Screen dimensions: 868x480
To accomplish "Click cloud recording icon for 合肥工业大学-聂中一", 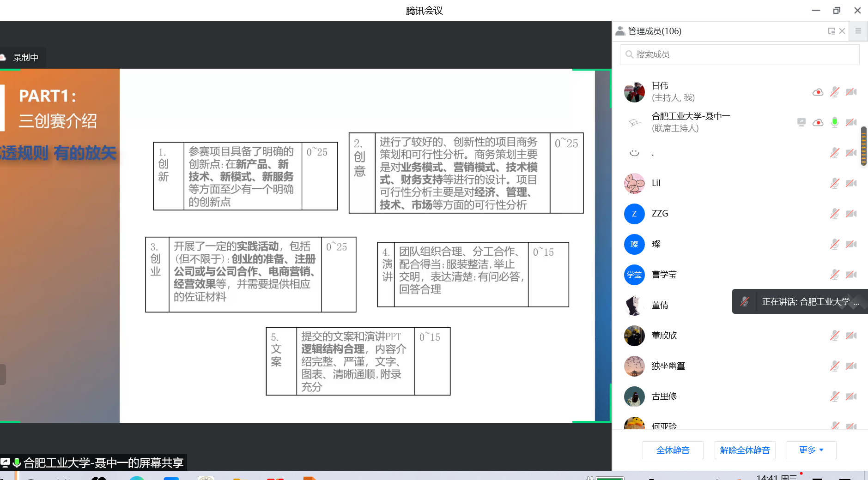I will (x=818, y=122).
